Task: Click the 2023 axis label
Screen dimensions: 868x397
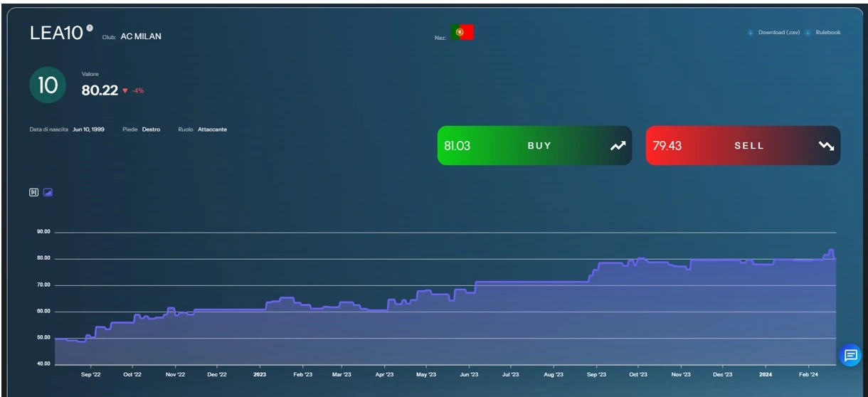Action: click(260, 374)
